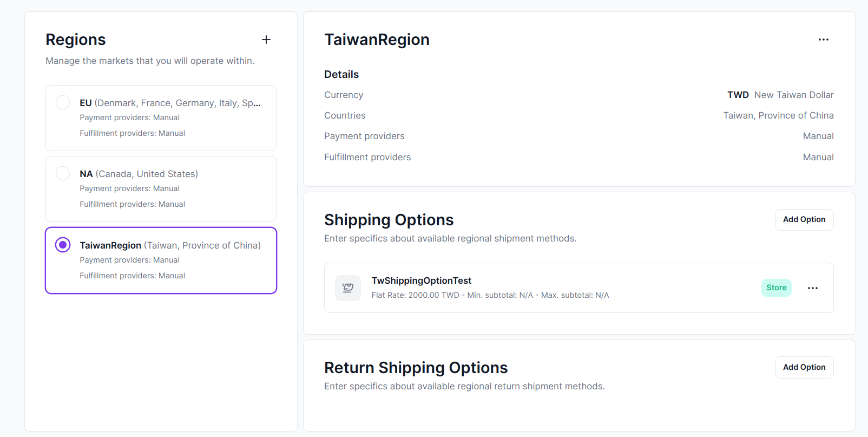Open the TwShippingOptionTest three-dot options menu

pos(812,288)
